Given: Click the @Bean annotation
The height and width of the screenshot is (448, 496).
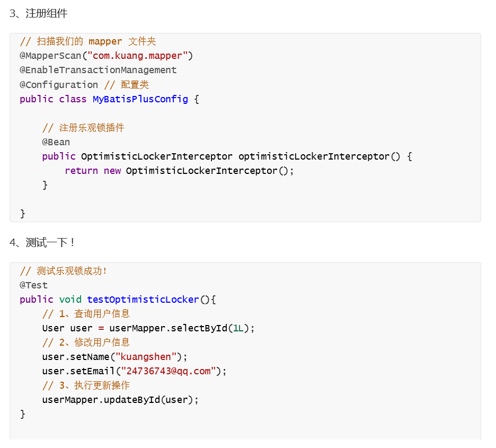Looking at the screenshot, I should point(56,142).
